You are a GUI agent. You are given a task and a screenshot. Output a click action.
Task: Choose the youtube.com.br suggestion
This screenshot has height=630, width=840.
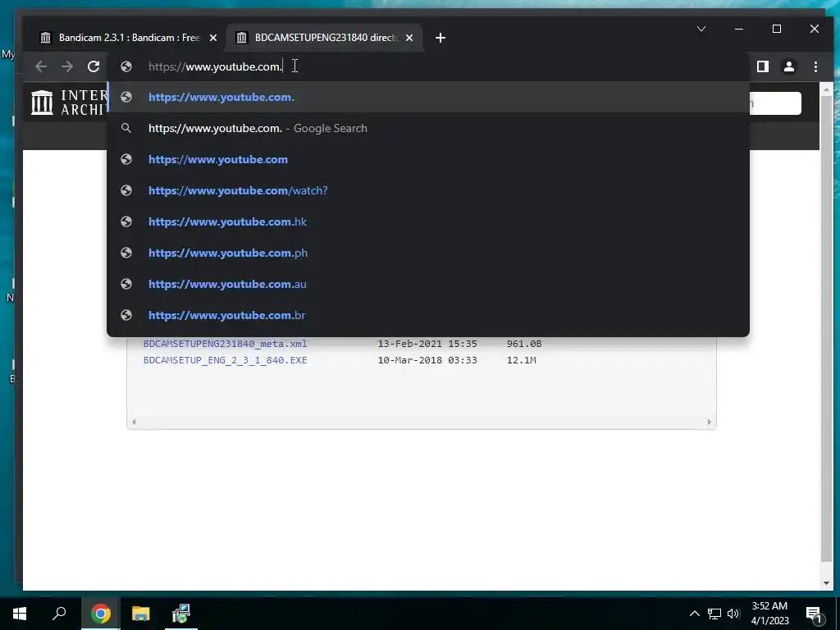tap(428, 315)
